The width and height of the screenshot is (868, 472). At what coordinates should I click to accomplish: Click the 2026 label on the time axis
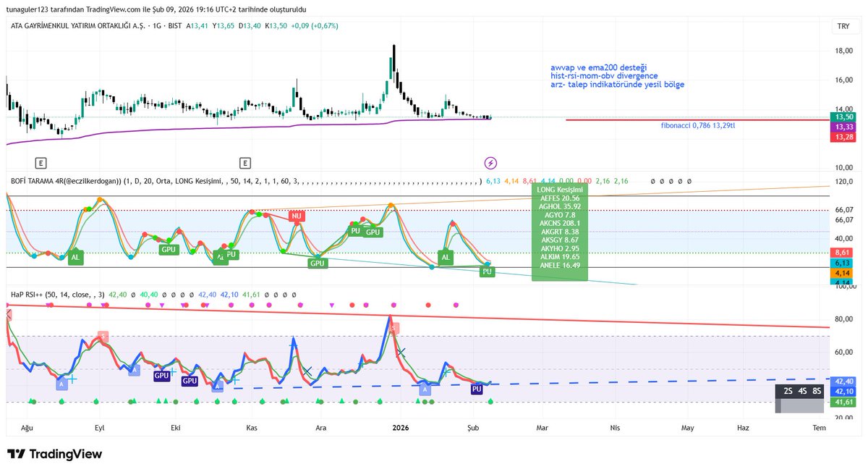click(x=401, y=428)
